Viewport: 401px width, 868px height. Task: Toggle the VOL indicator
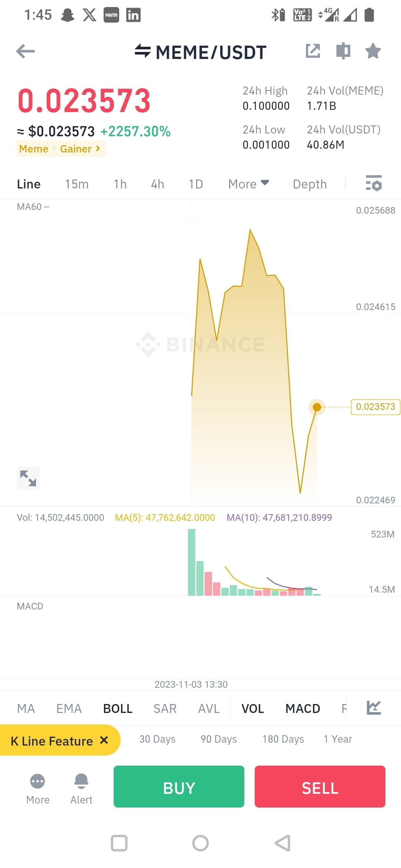pyautogui.click(x=252, y=708)
